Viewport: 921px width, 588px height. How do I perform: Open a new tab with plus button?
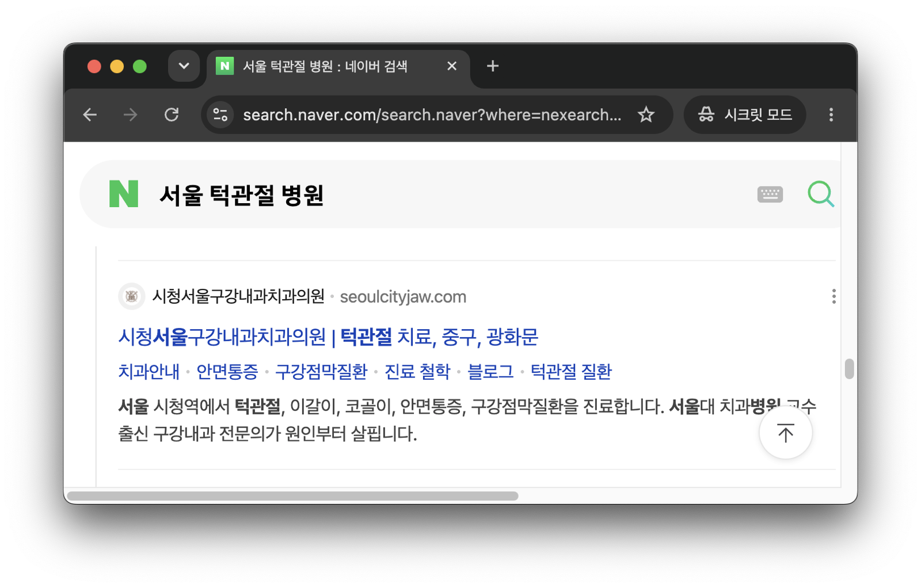(x=493, y=66)
